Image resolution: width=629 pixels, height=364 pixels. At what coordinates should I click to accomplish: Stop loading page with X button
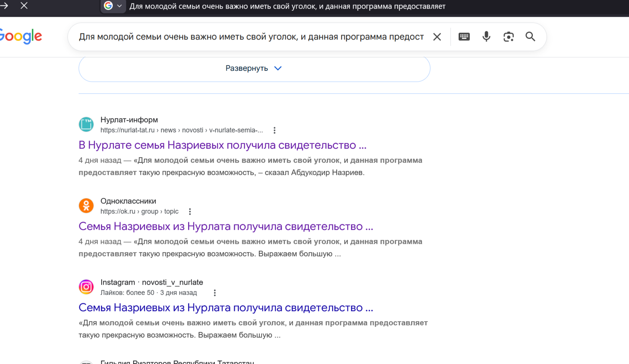tap(24, 6)
